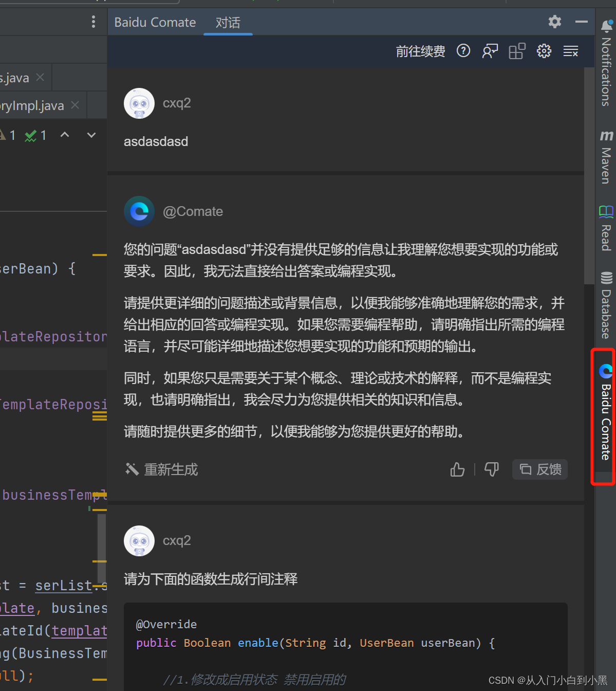The image size is (616, 691).
Task: Open the plugins grid icon
Action: pyautogui.click(x=517, y=51)
